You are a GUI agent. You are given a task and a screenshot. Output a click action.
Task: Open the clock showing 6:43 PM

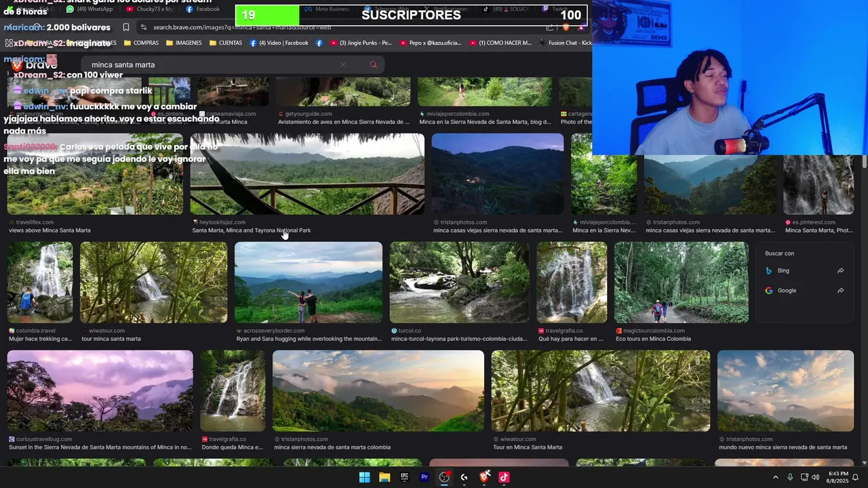838,477
